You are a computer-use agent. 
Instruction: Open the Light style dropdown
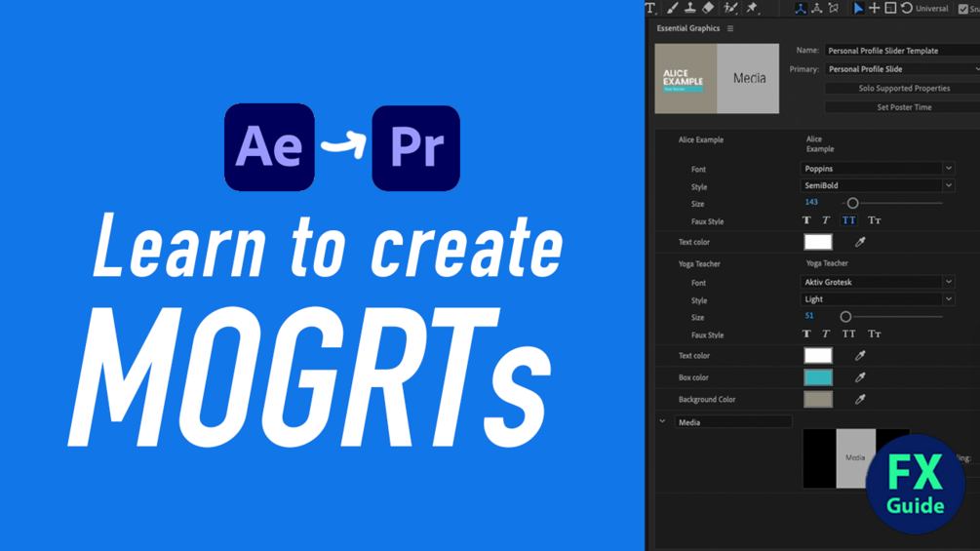(x=878, y=299)
